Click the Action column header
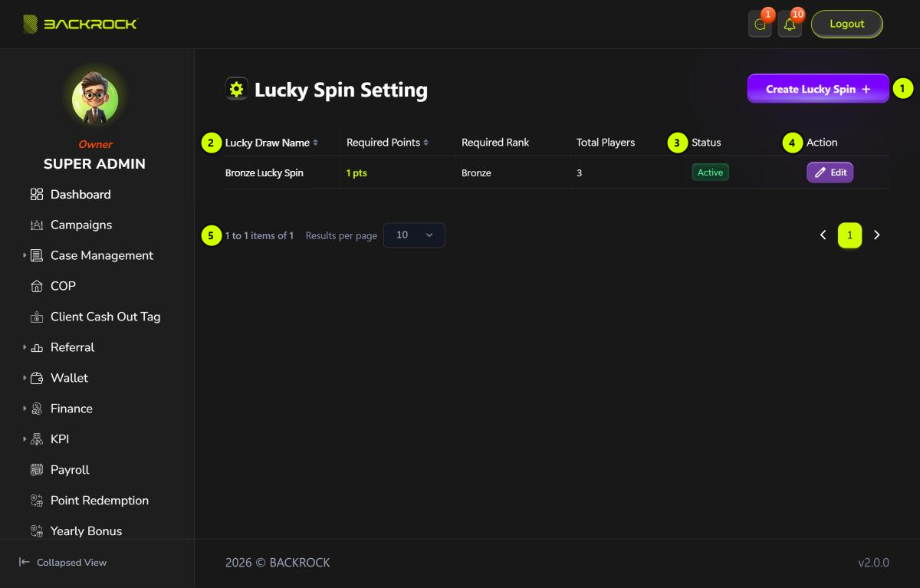This screenshot has height=588, width=920. coord(822,143)
